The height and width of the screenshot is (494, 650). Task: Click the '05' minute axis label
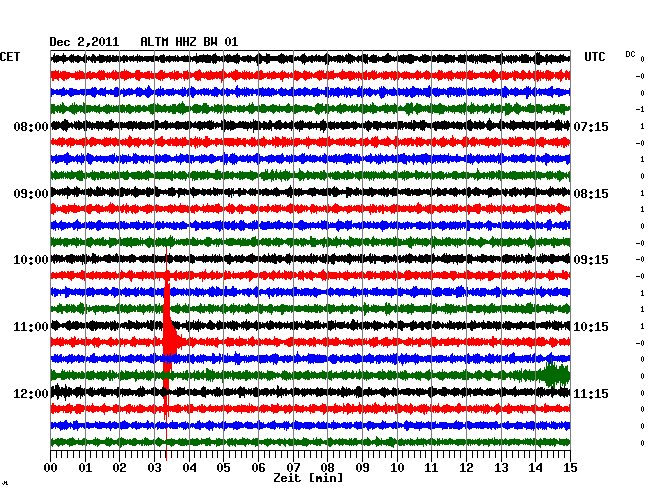coord(223,468)
